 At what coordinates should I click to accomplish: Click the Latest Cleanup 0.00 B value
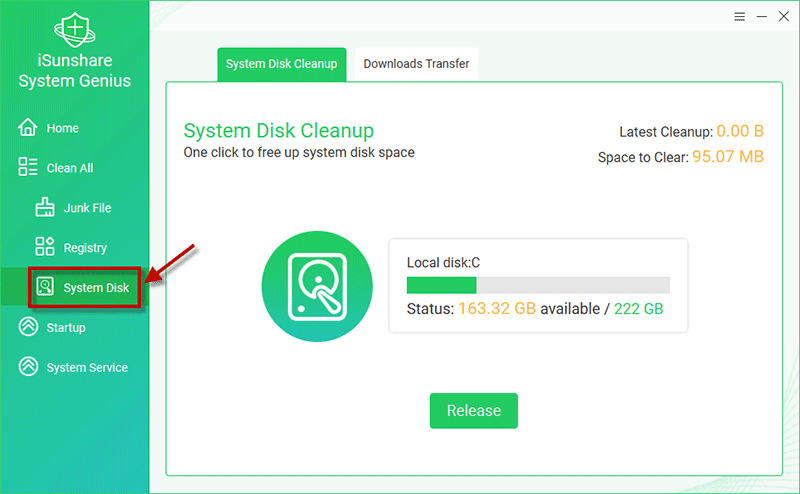[740, 131]
